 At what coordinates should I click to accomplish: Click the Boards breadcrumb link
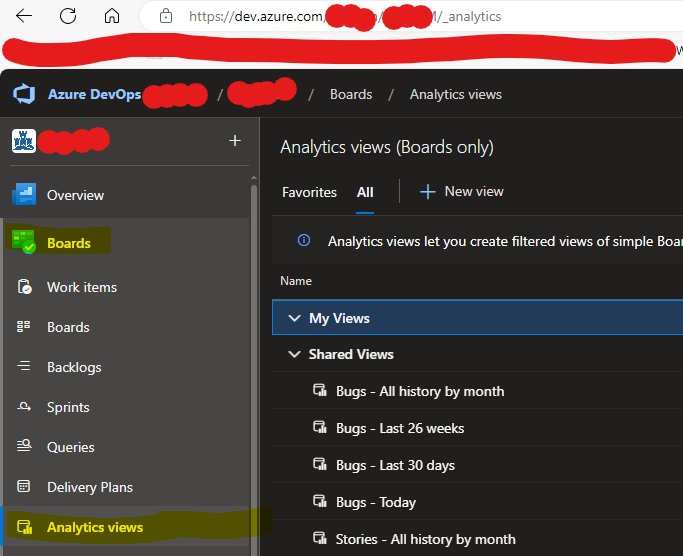click(351, 94)
